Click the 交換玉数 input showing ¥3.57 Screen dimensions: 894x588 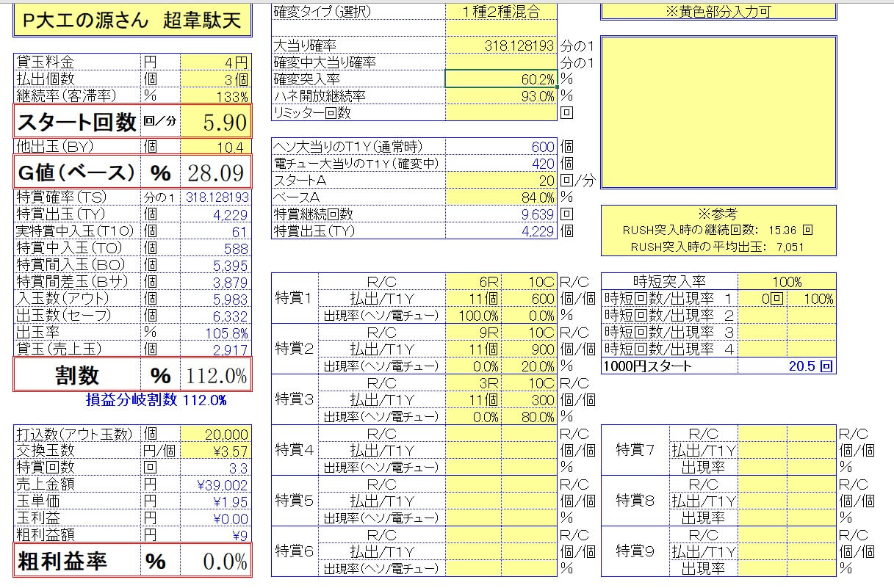click(x=215, y=451)
